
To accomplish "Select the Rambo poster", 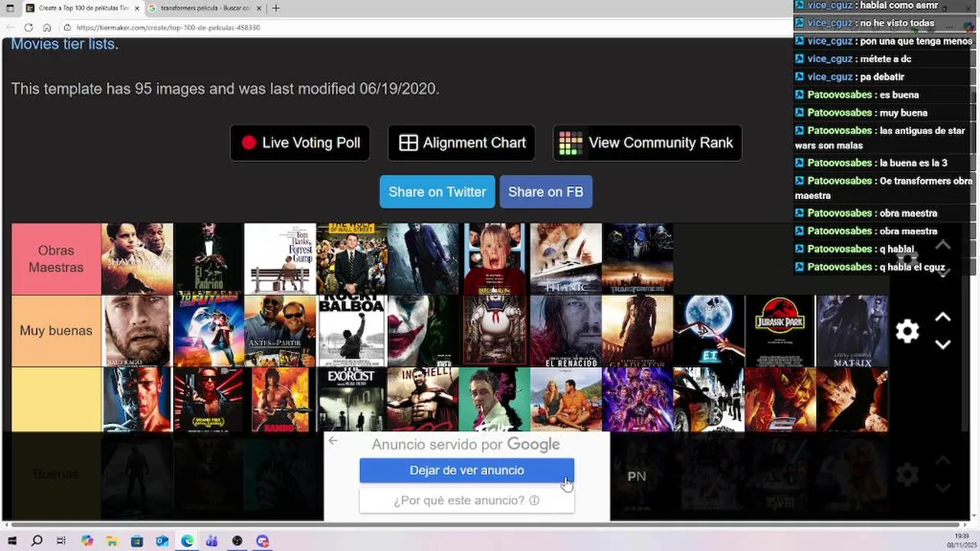I will click(x=280, y=399).
